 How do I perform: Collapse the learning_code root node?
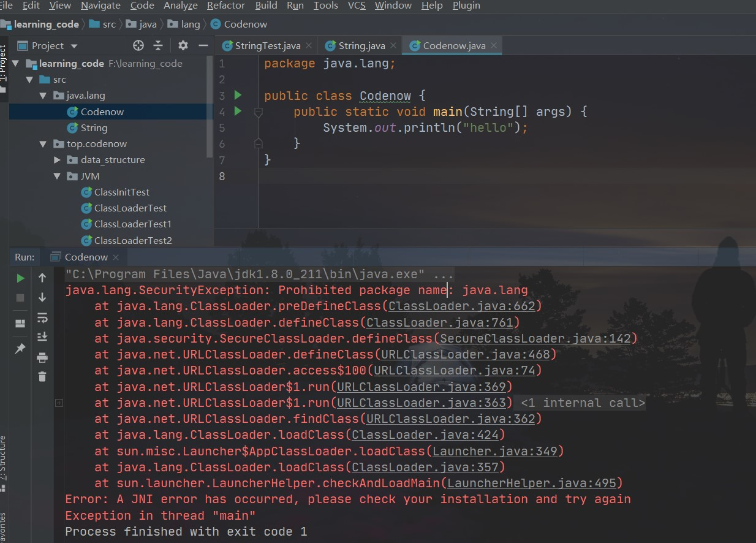click(x=15, y=63)
